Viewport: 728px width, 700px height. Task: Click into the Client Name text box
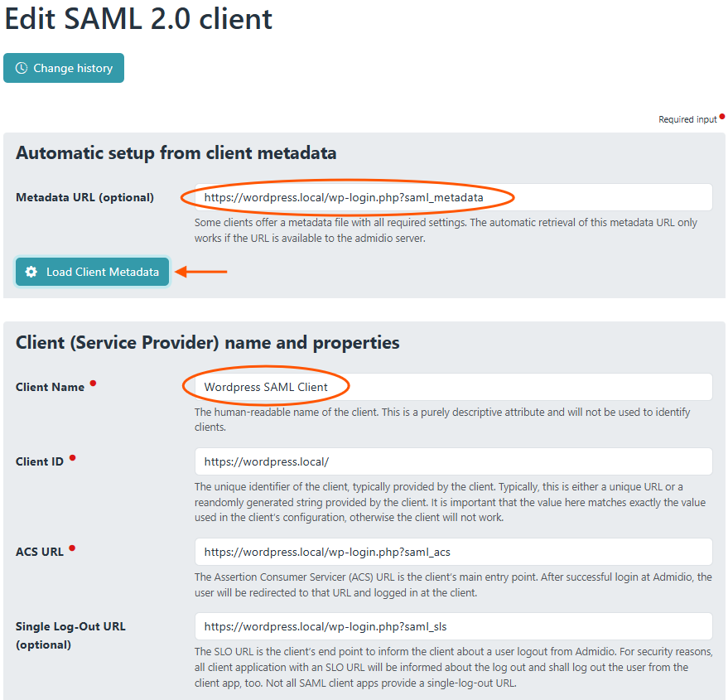point(453,387)
